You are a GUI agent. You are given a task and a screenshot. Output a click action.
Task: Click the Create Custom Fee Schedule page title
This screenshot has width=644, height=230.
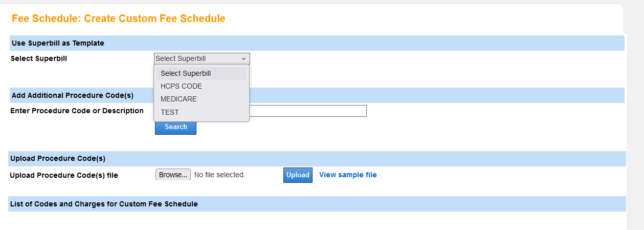[118, 19]
